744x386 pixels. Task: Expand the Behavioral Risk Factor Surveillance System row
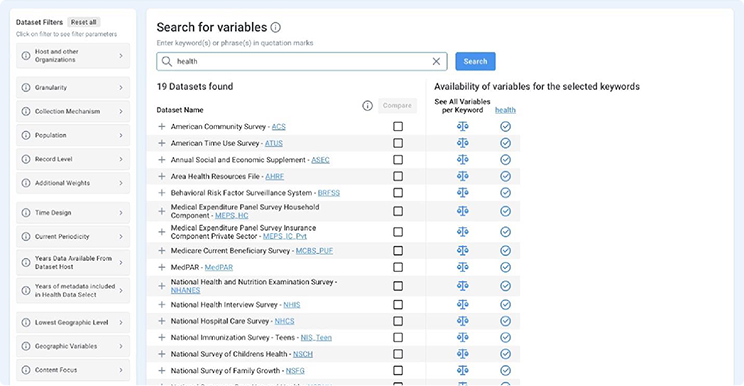(162, 193)
